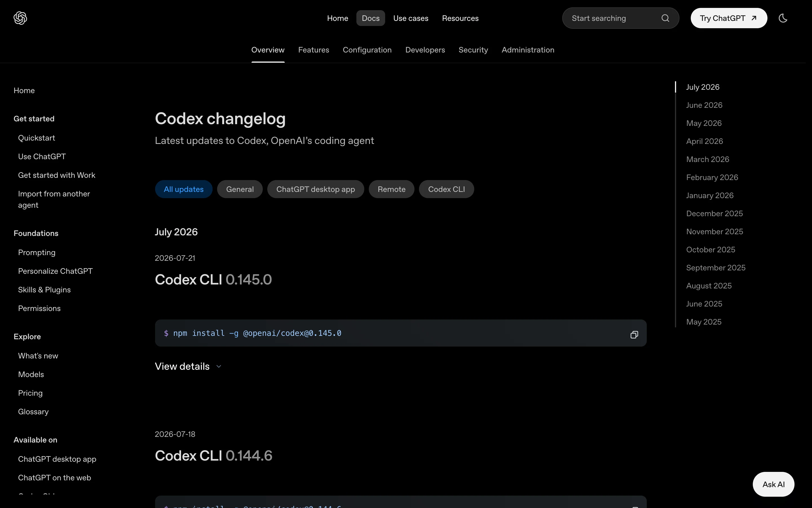
Task: Open the What's new sidebar link
Action: [38, 356]
